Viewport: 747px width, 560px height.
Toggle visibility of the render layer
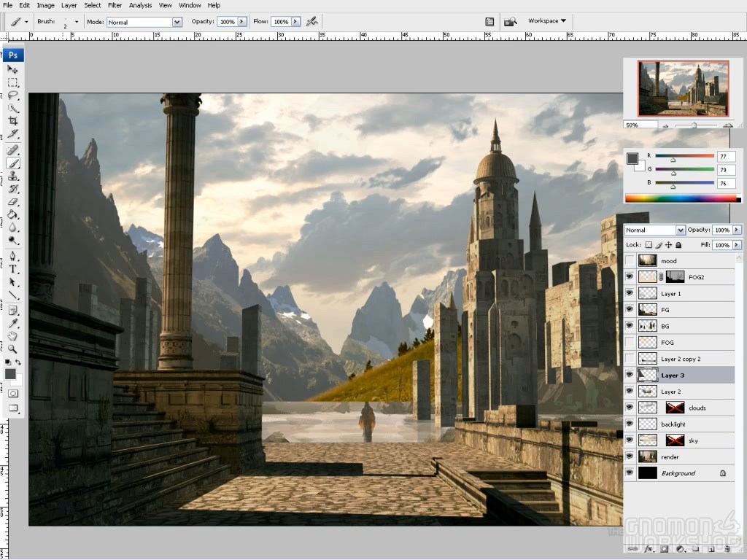tap(630, 457)
